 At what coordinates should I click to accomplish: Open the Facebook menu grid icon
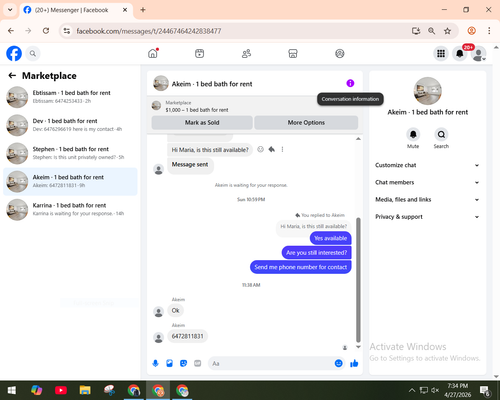(441, 53)
